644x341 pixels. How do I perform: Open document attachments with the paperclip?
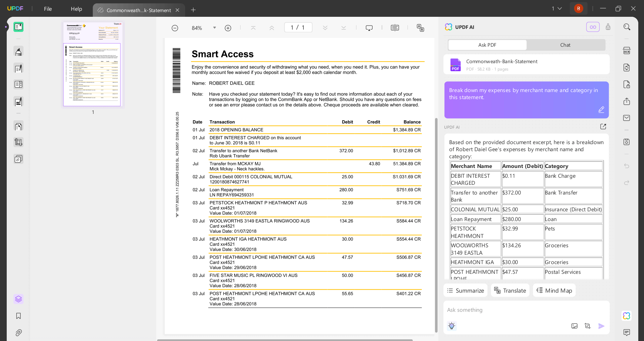(x=18, y=333)
